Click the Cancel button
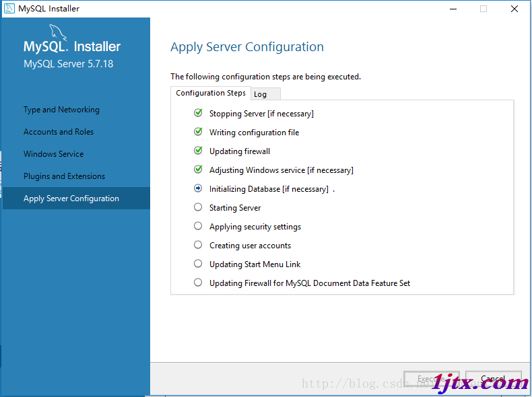532x397 pixels. (494, 379)
